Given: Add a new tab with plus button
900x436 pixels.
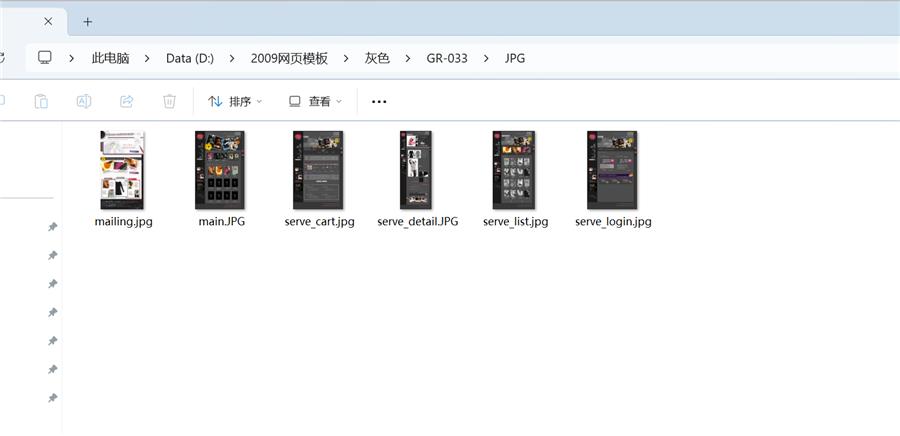Looking at the screenshot, I should pos(87,22).
